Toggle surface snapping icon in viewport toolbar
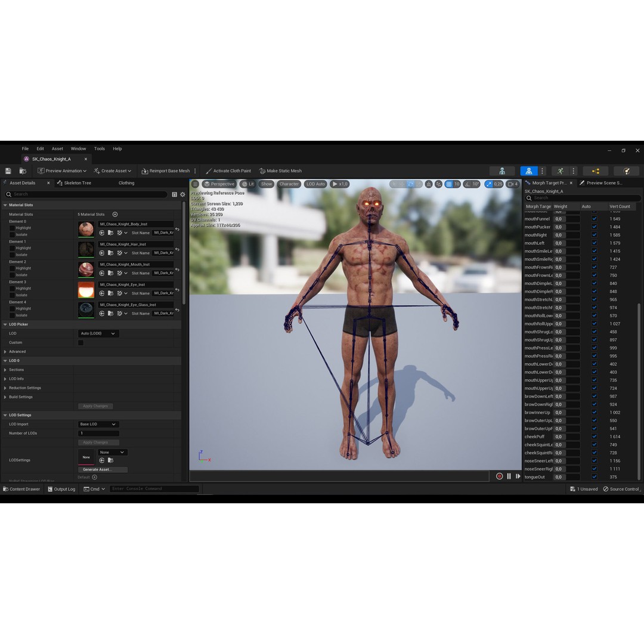644x644 pixels. [x=439, y=184]
